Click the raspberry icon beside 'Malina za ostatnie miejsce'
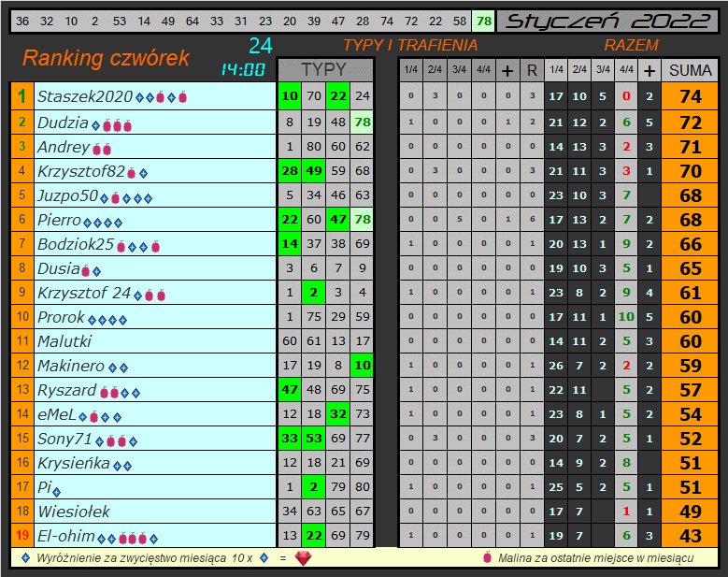Image resolution: width=728 pixels, height=577 pixels. [x=487, y=557]
